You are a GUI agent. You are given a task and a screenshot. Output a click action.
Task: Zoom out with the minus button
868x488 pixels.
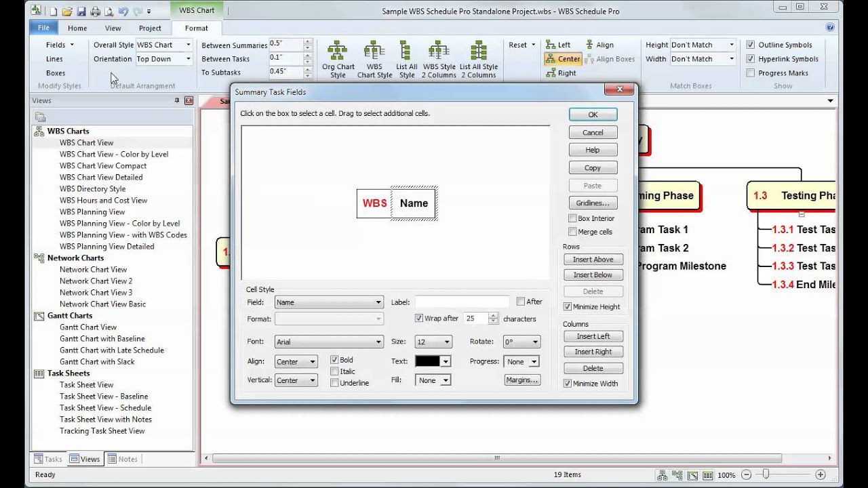pyautogui.click(x=746, y=475)
